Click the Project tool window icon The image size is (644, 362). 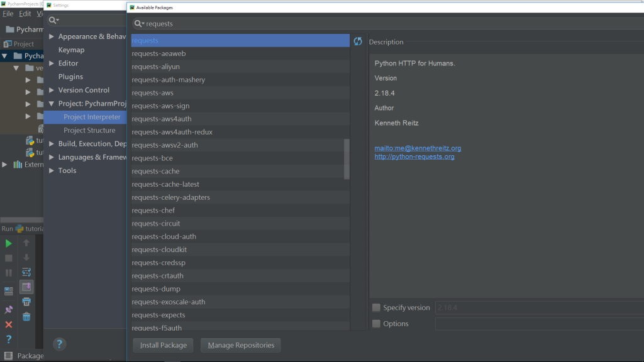(8, 43)
